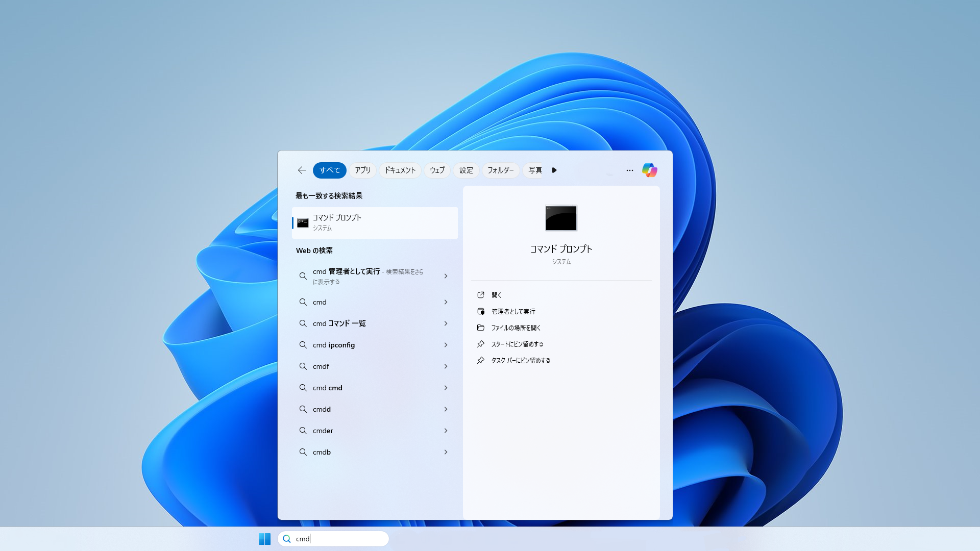This screenshot has width=980, height=551.
Task: Click タスクバーにピン留めする option
Action: coord(521,361)
